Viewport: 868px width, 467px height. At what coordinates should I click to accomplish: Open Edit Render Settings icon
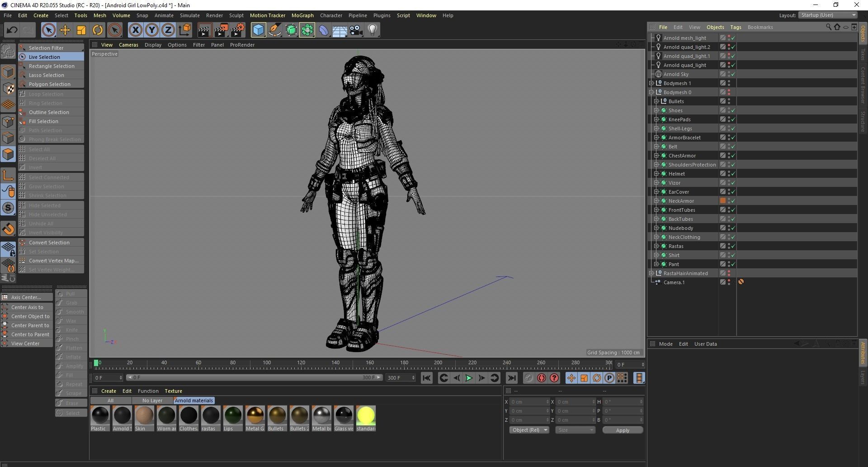pyautogui.click(x=238, y=30)
